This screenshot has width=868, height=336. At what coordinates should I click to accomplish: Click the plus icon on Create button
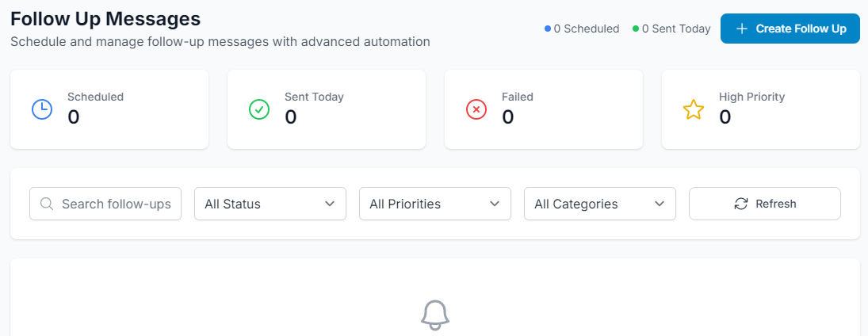742,29
